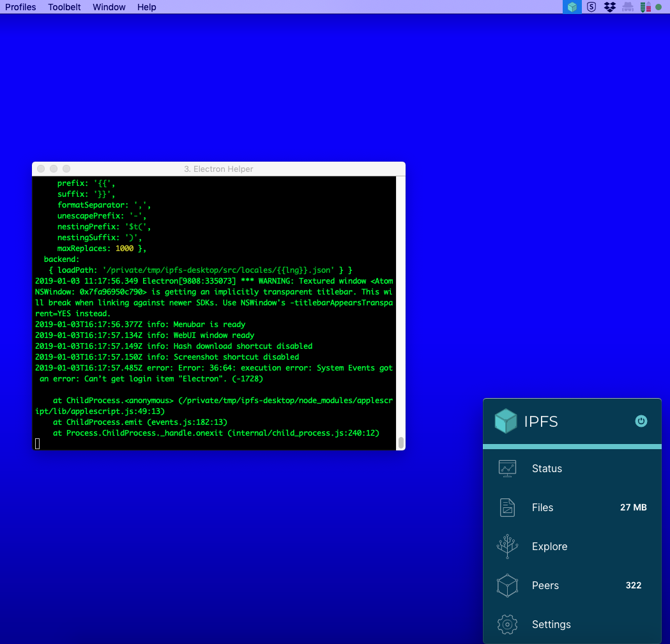Viewport: 670px width, 644px height.
Task: Select the Files label showing 27 MB
Action: [543, 508]
